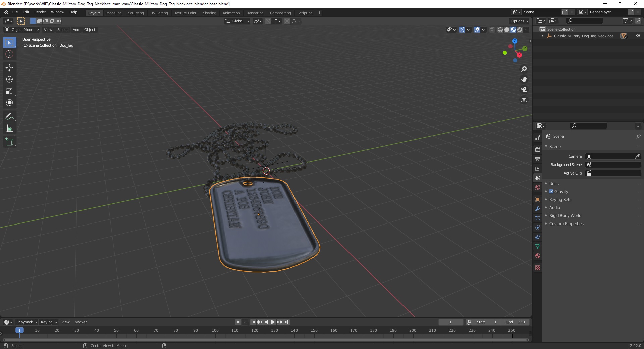The height and width of the screenshot is (349, 644).
Task: Choose the Annotate tool
Action: [x=9, y=117]
